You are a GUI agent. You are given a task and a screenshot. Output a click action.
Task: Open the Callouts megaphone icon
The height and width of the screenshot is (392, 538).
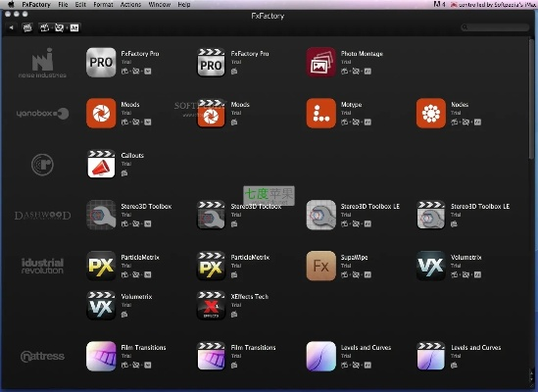(101, 164)
